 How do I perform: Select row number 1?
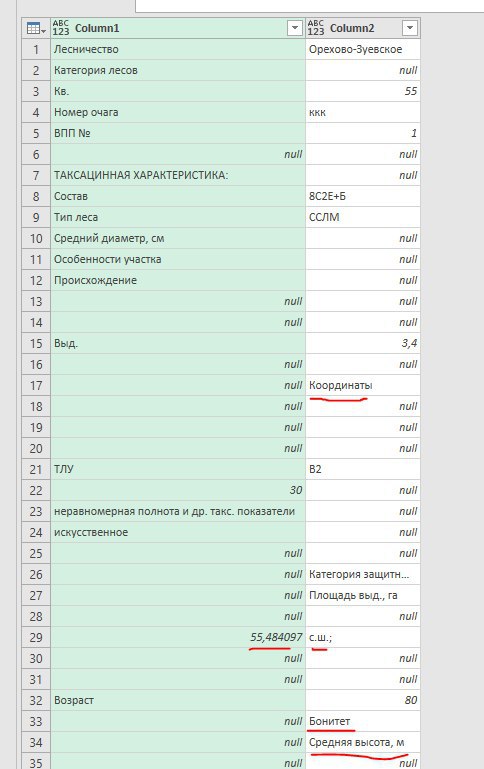tap(36, 50)
